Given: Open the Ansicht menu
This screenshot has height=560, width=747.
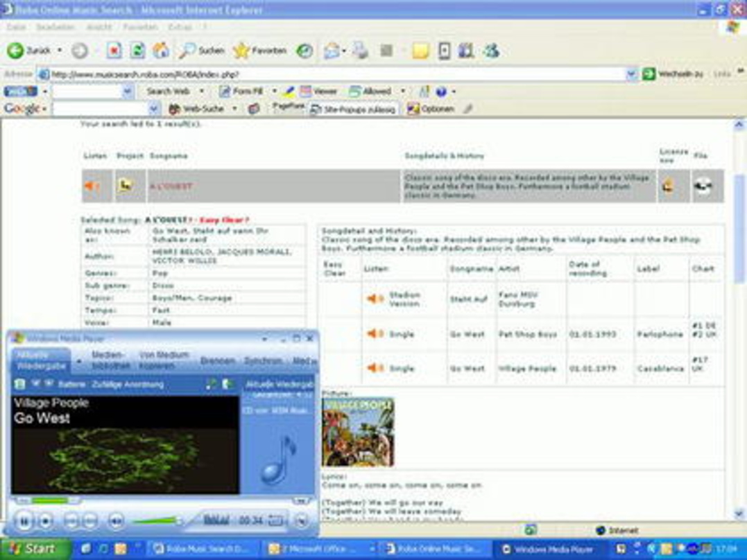Looking at the screenshot, I should [99, 27].
